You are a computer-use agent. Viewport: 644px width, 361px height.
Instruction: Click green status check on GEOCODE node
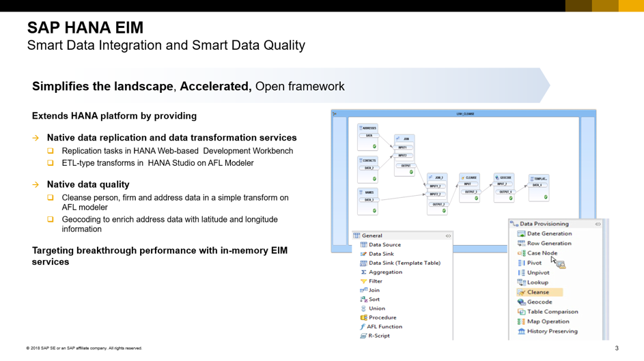[x=511, y=199]
